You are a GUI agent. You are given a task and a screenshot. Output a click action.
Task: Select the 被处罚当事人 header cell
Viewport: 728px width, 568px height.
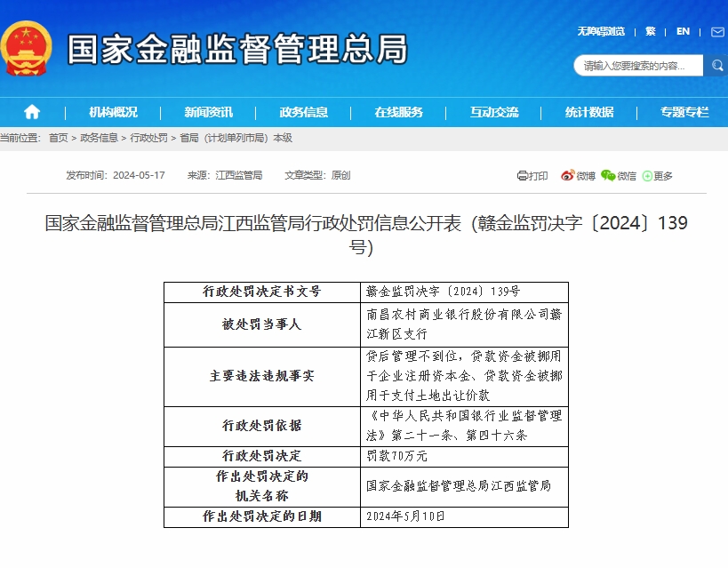[262, 324]
